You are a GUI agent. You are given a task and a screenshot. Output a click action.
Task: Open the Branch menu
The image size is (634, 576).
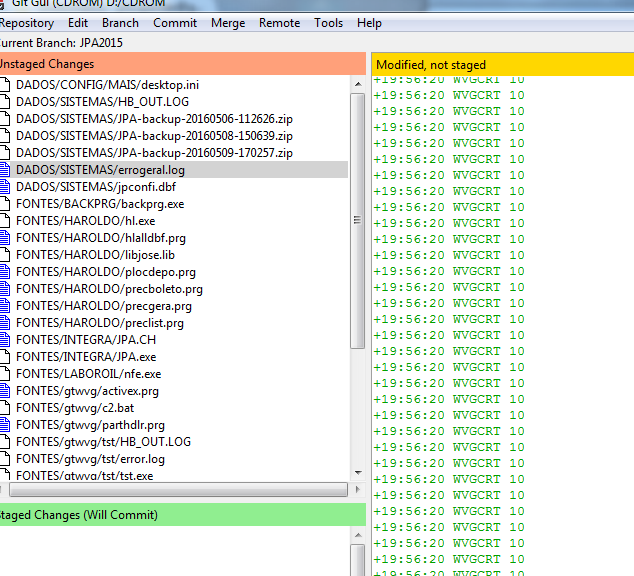(120, 23)
